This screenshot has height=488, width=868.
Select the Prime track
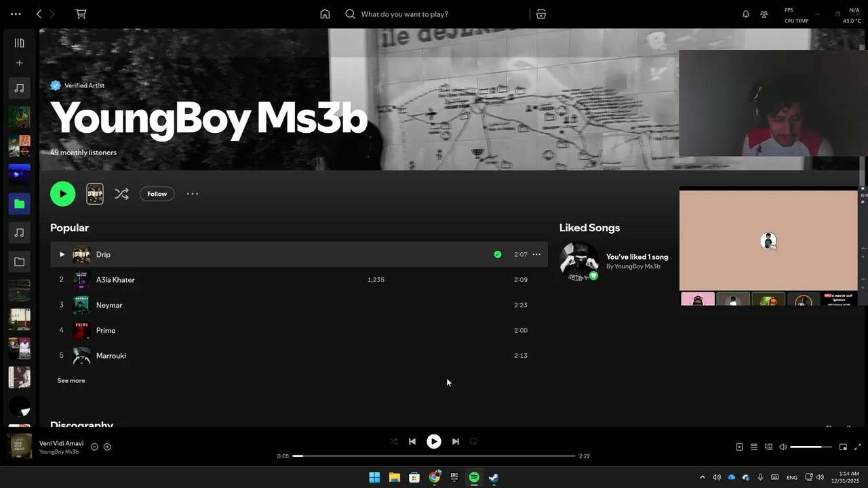[x=299, y=330]
